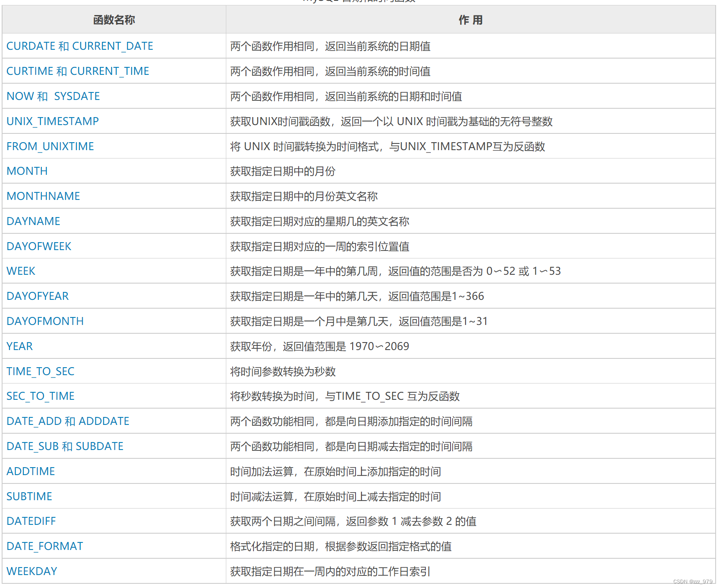Open the YEAR function link
Viewport: 719px width, 588px height.
(x=19, y=346)
